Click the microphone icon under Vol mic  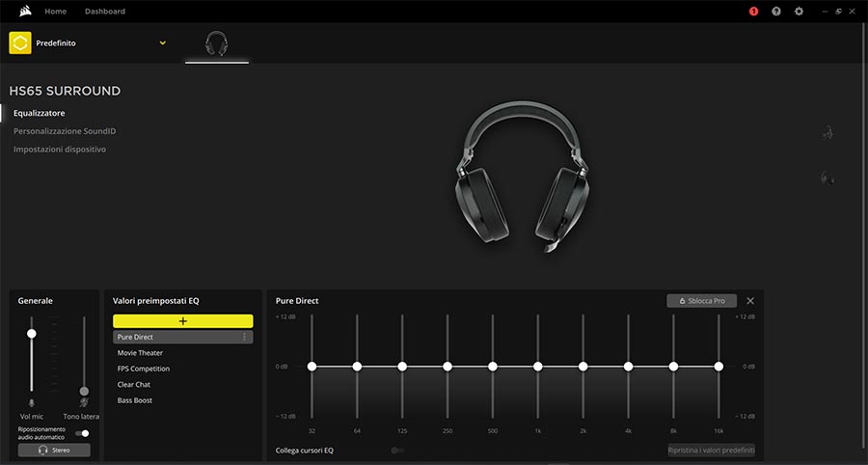[x=32, y=402]
